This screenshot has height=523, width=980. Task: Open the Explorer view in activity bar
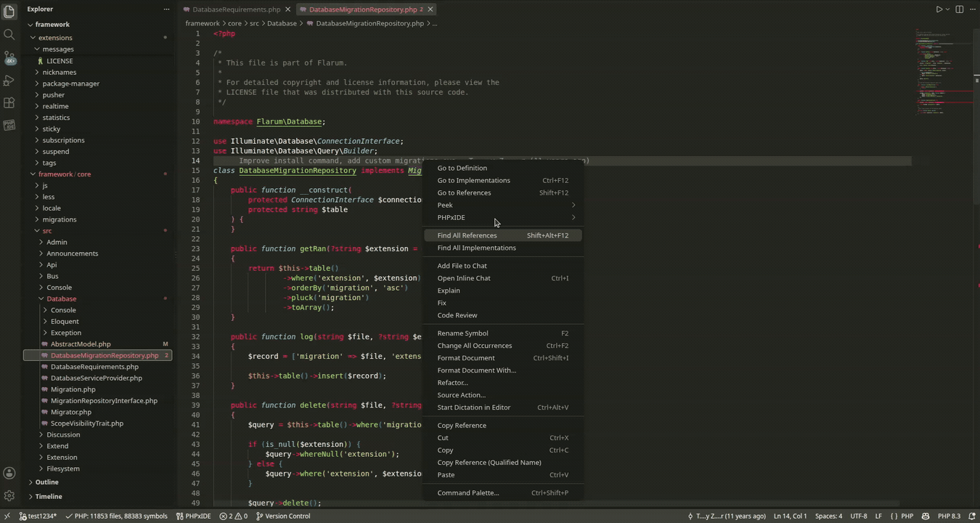9,11
